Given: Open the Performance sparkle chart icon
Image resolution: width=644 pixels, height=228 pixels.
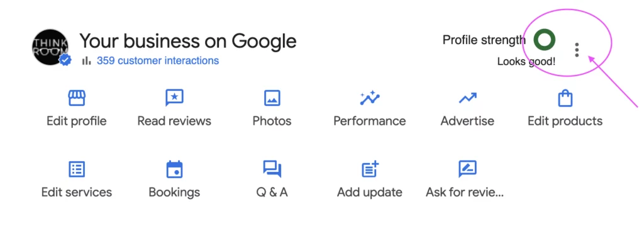Looking at the screenshot, I should tap(370, 98).
